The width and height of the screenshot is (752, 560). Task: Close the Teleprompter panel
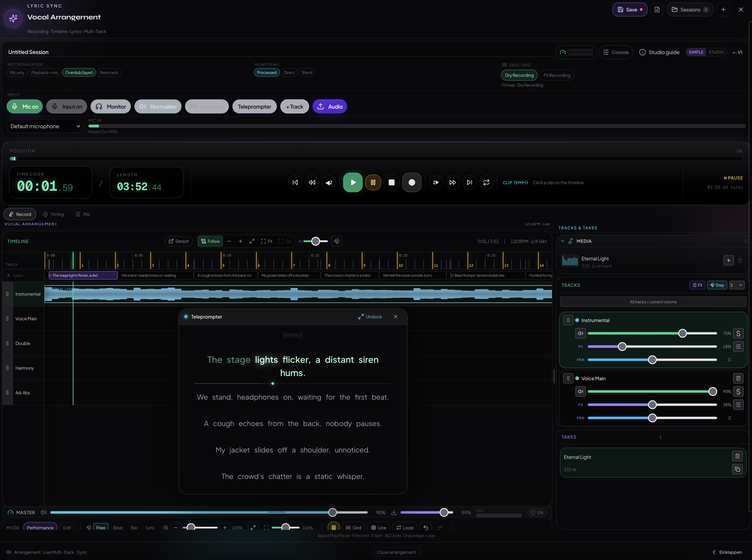pos(395,317)
